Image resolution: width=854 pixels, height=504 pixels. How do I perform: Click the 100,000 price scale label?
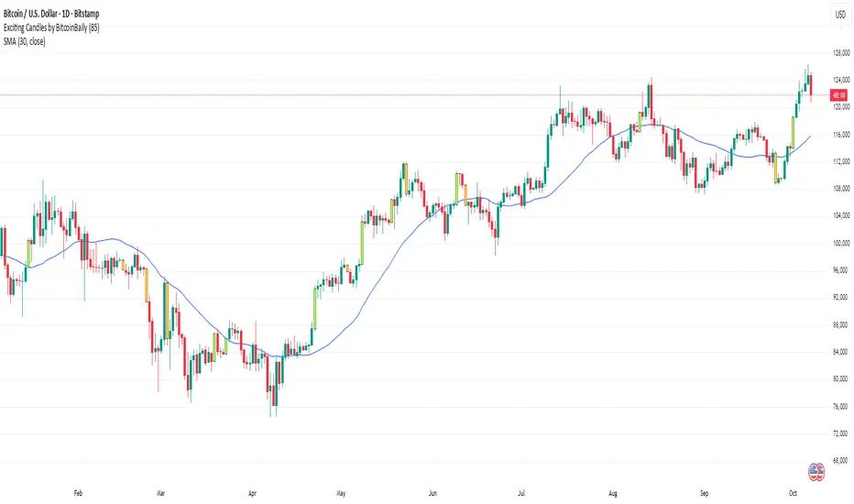[x=840, y=243]
